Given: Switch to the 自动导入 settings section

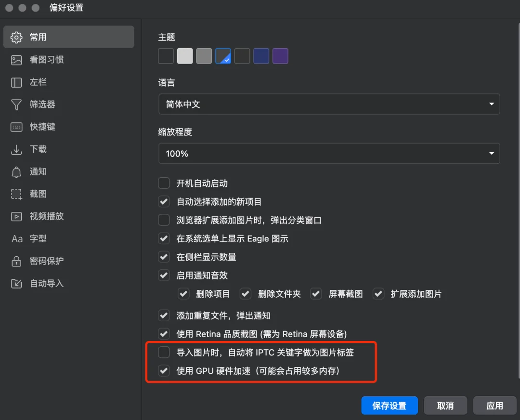Looking at the screenshot, I should click(46, 283).
